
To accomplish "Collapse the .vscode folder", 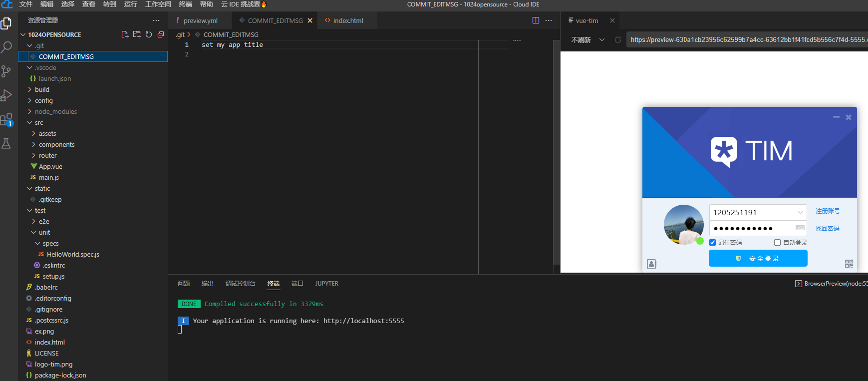I will pos(29,67).
